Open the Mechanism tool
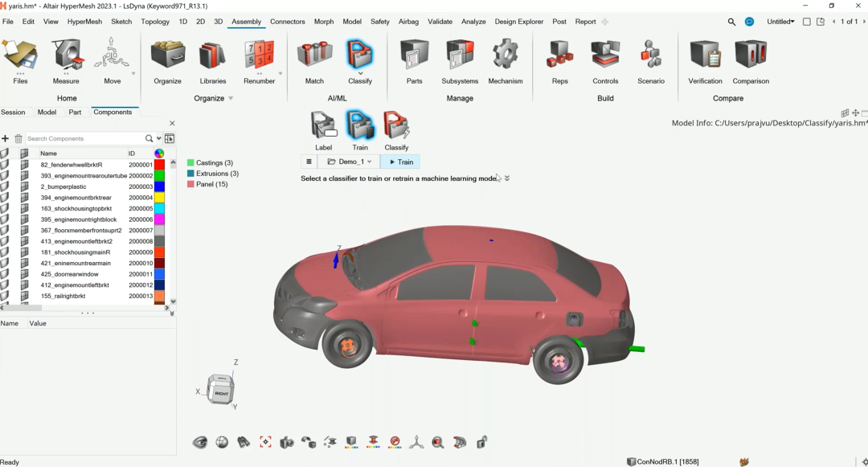The image size is (868, 467). (x=506, y=61)
